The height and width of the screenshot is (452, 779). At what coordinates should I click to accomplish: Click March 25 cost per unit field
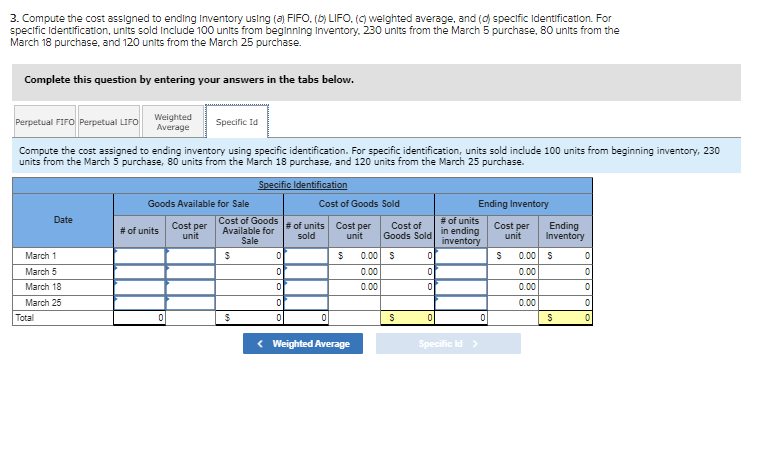click(190, 302)
